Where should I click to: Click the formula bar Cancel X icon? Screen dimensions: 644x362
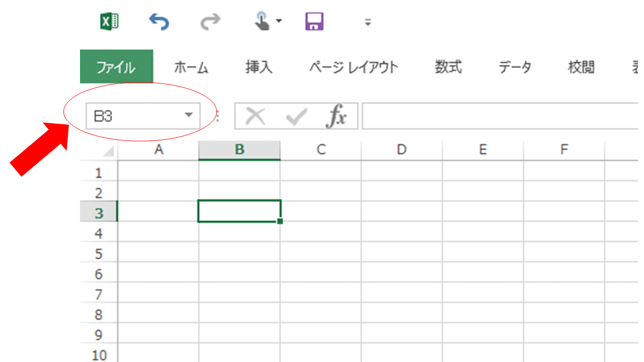pos(256,117)
